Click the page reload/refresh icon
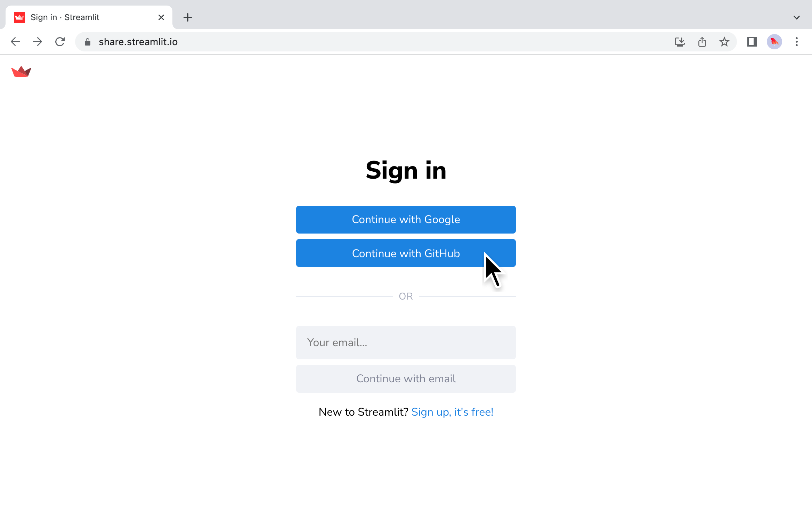The width and height of the screenshot is (812, 506). point(60,41)
